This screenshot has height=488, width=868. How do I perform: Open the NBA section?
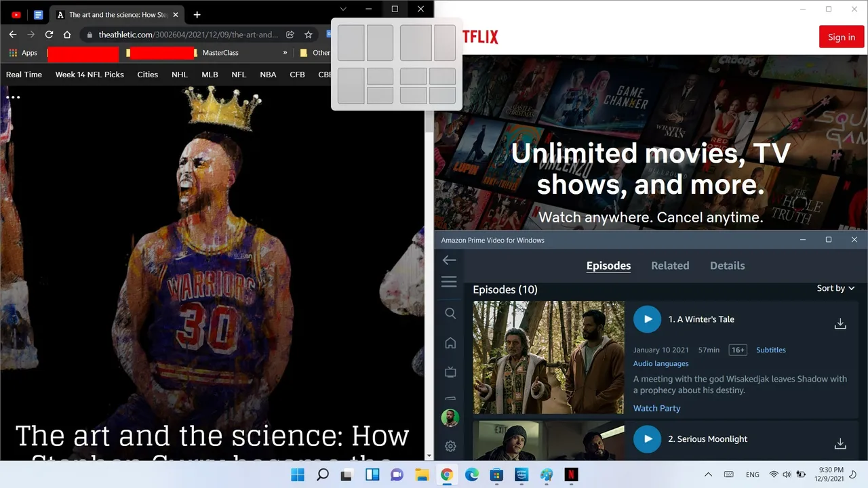coord(268,75)
